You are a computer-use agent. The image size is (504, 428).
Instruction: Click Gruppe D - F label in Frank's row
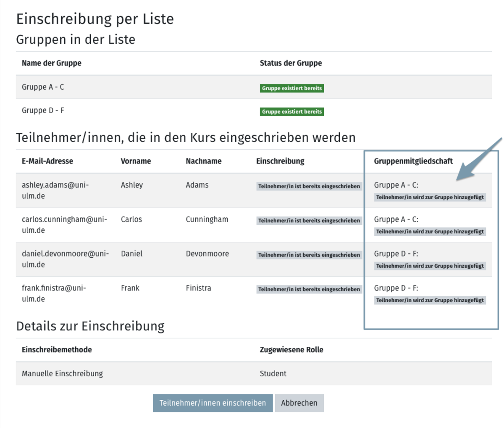[x=396, y=288]
